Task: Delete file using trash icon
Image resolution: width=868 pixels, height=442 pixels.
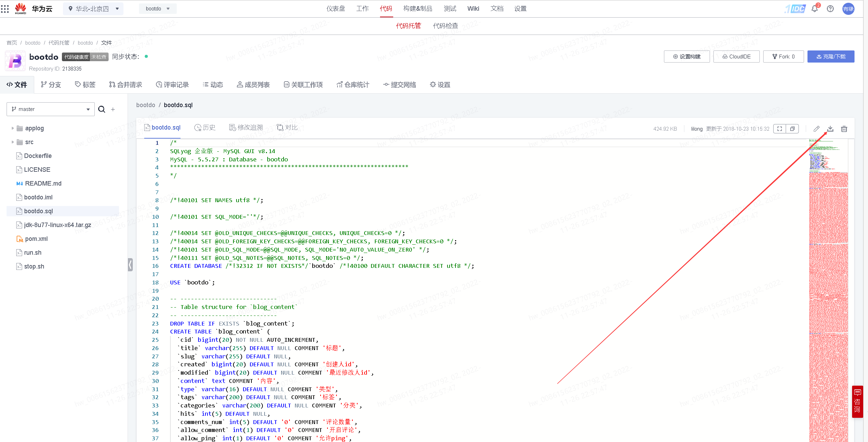Action: click(844, 129)
